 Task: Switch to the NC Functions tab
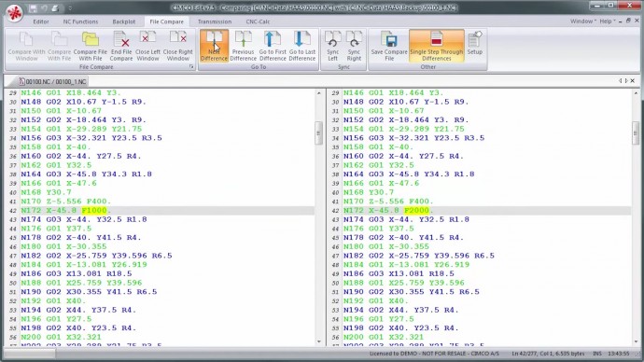(80, 21)
